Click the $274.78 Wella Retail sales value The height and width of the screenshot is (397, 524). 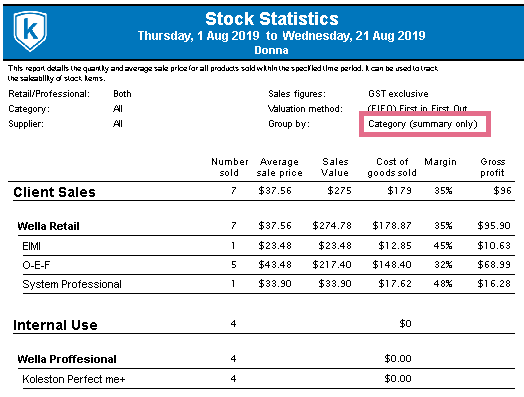coord(332,226)
